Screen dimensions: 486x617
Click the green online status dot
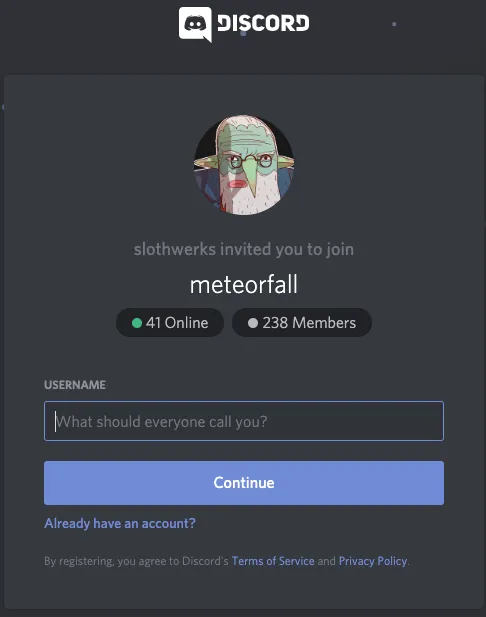[137, 323]
